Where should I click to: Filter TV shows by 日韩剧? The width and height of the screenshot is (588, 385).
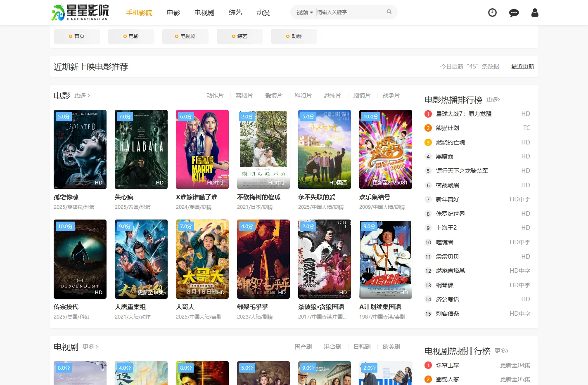(x=362, y=347)
